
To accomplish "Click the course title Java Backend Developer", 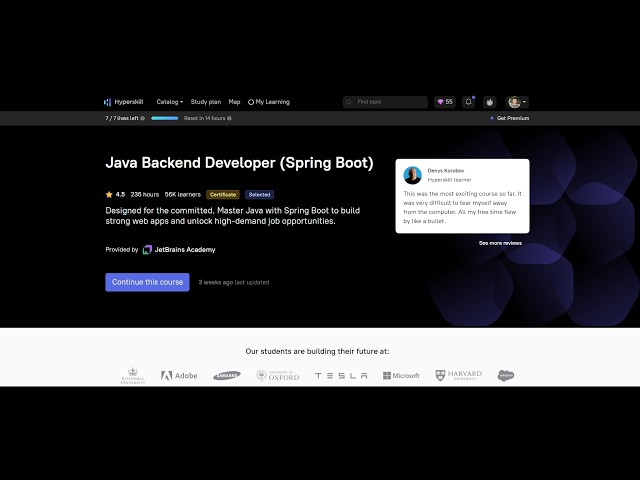I will 239,163.
